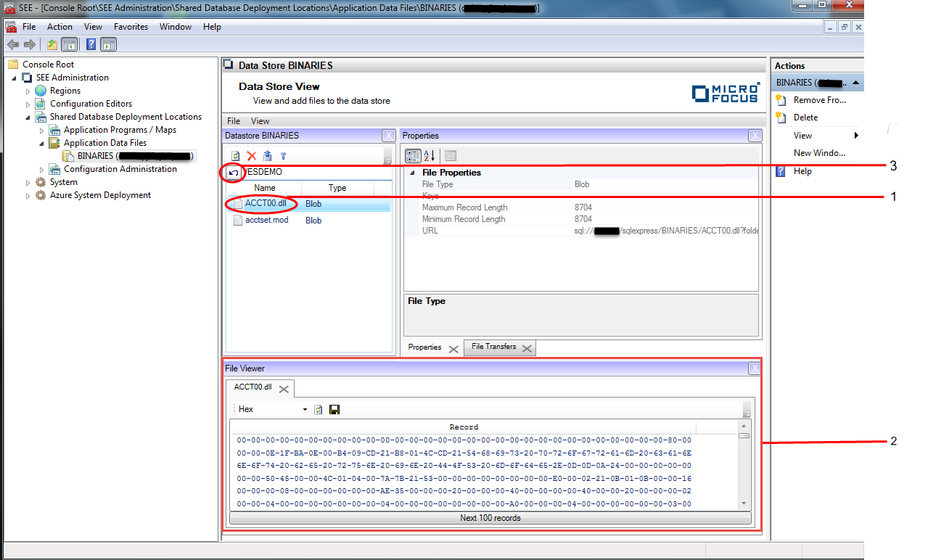Click the save disk icon in File Viewer
Screen dimensions: 928x560
pyautogui.click(x=334, y=410)
